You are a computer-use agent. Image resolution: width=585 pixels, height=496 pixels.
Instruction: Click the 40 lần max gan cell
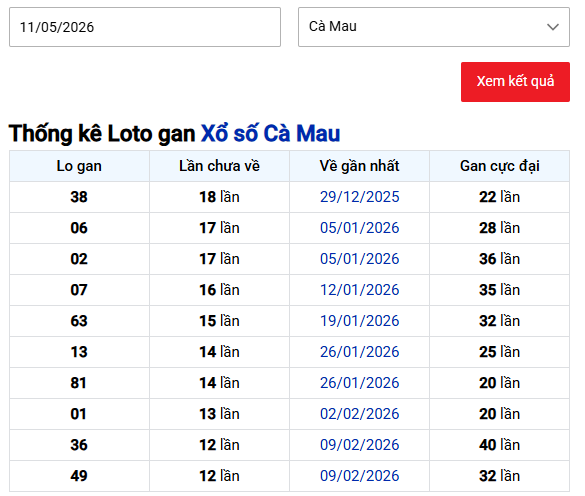point(500,445)
